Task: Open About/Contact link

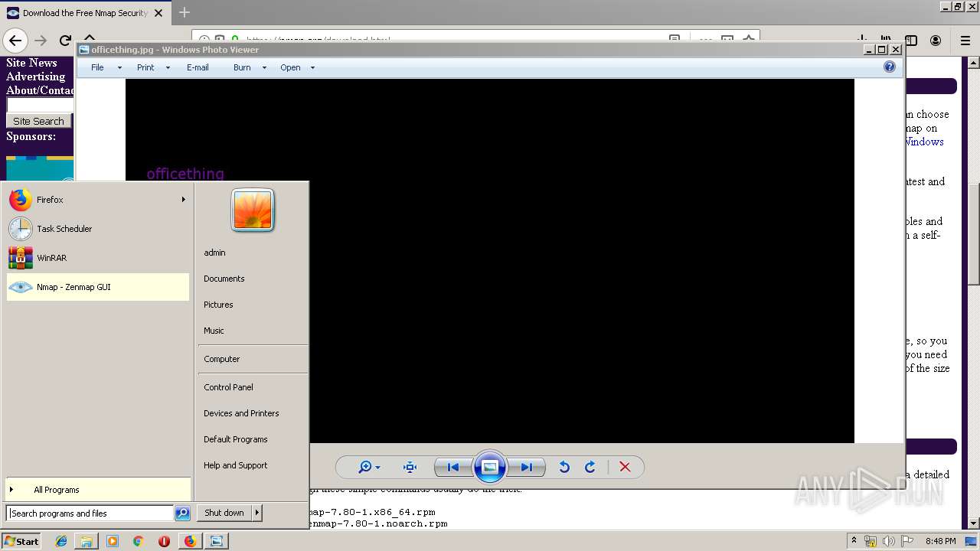Action: [40, 90]
